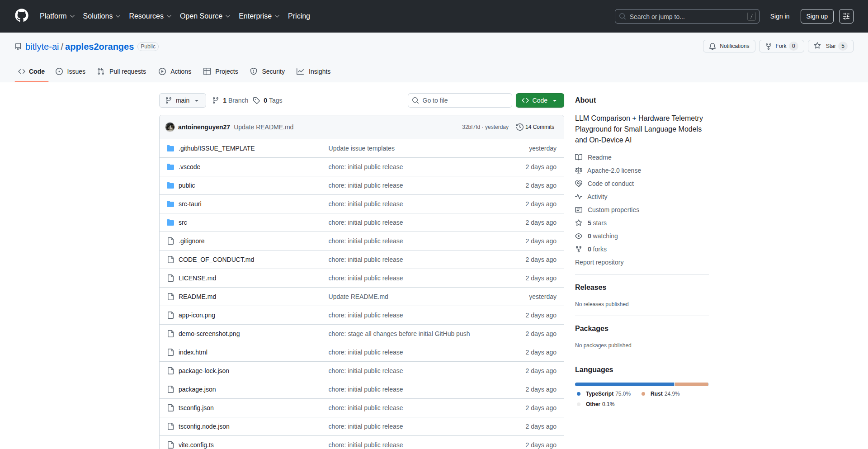Open commit hash 32bf7fd
This screenshot has height=449, width=868.
tap(471, 127)
